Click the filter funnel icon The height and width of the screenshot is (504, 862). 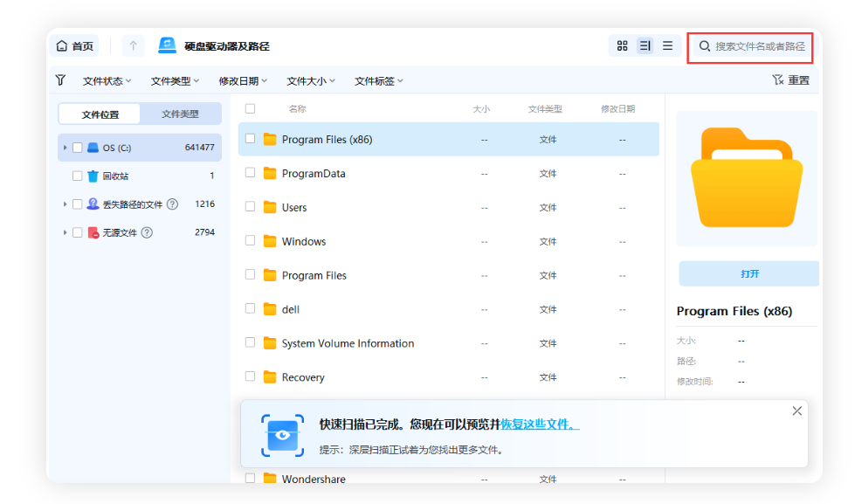(59, 79)
